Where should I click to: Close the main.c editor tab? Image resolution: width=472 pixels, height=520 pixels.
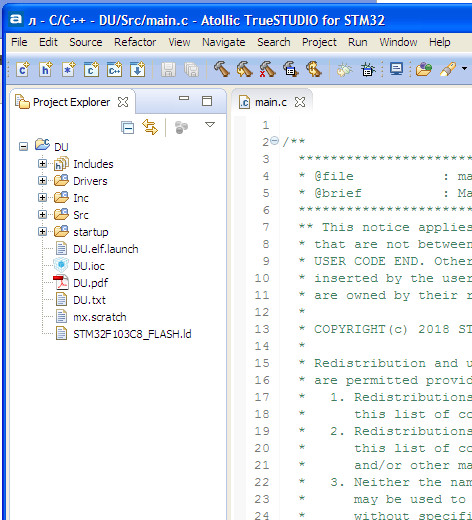click(x=300, y=102)
